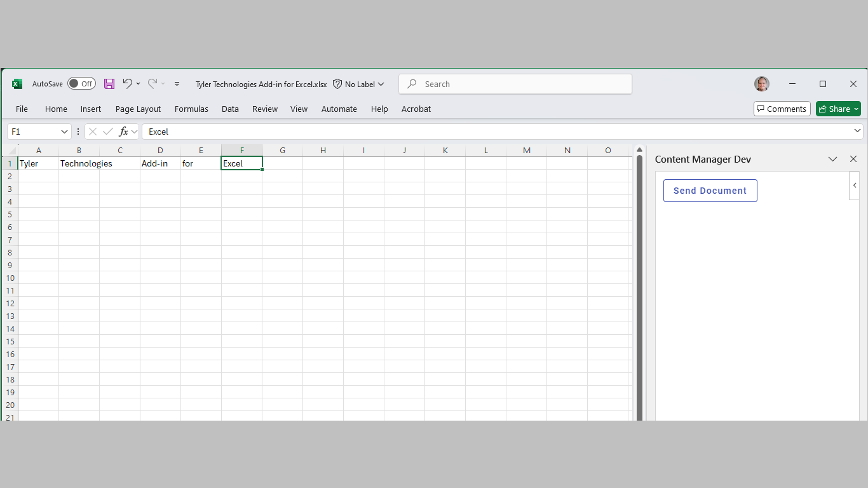
Task: Open the user account profile picture
Action: click(x=762, y=84)
